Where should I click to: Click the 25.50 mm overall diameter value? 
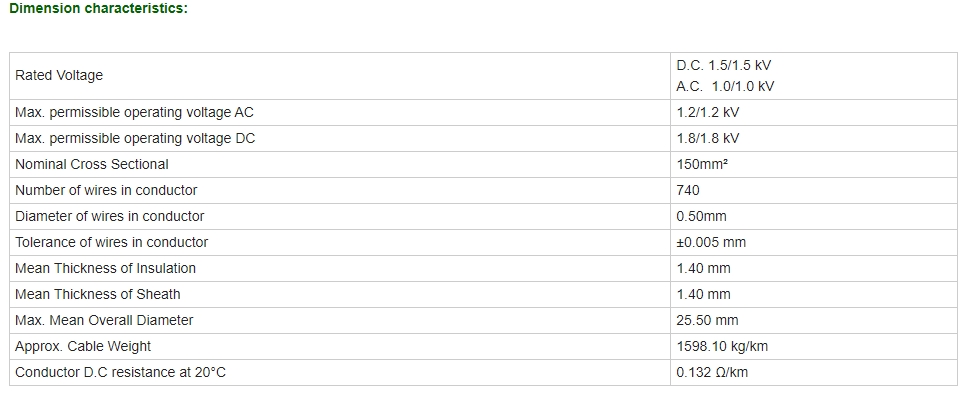[707, 320]
